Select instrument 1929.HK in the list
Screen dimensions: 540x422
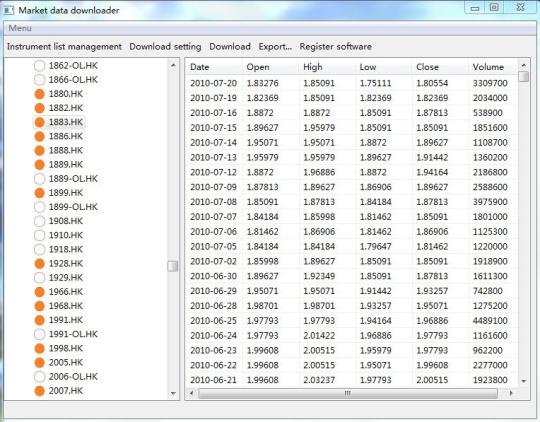[x=66, y=277]
